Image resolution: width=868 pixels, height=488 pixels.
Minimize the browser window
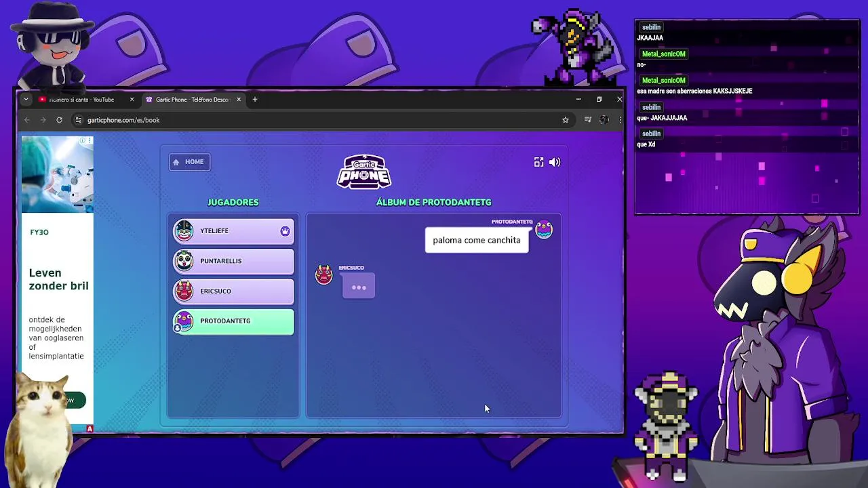[x=578, y=100]
